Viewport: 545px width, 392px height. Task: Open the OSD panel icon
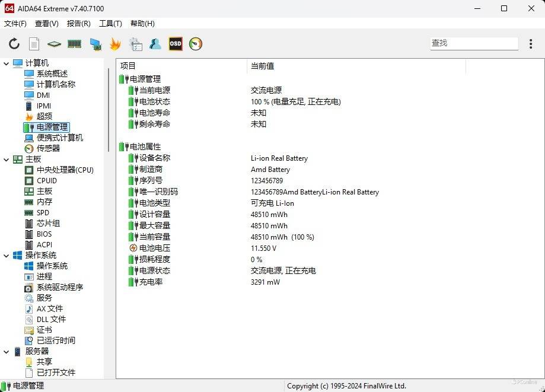click(176, 44)
